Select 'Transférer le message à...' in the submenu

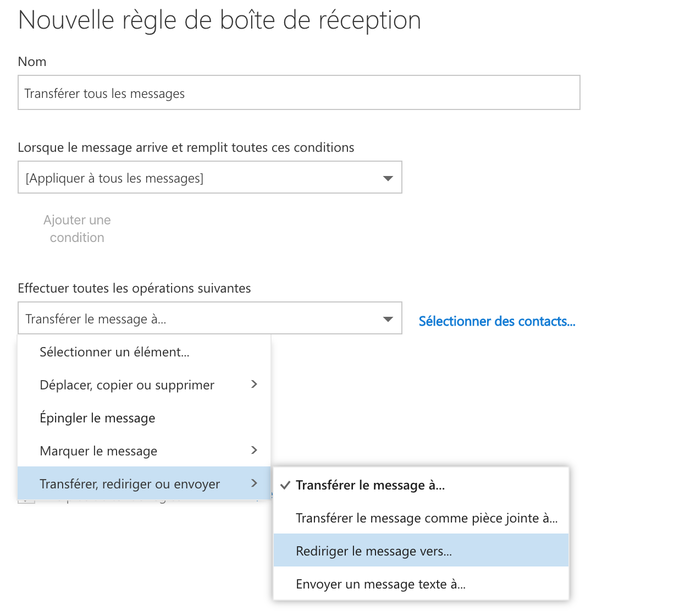tap(371, 485)
